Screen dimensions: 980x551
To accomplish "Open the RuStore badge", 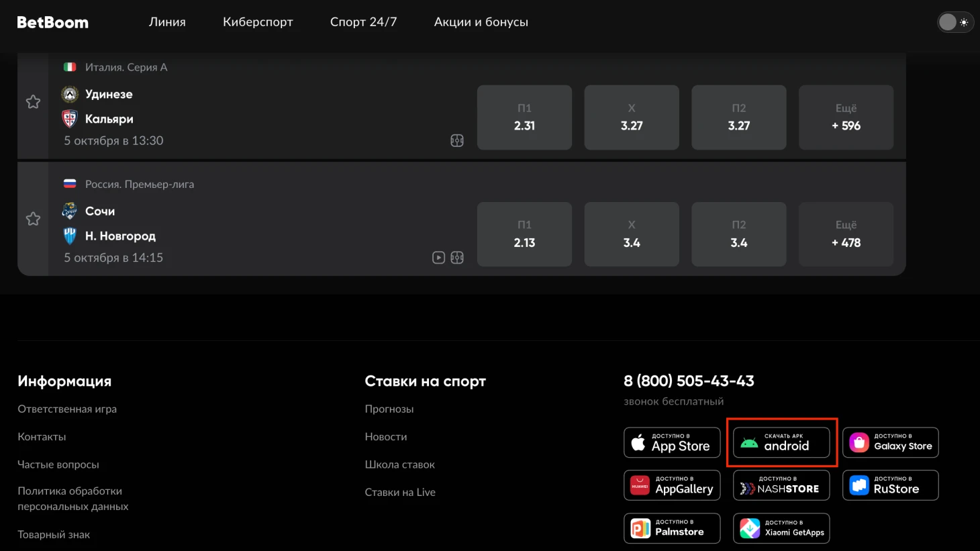I will (891, 485).
